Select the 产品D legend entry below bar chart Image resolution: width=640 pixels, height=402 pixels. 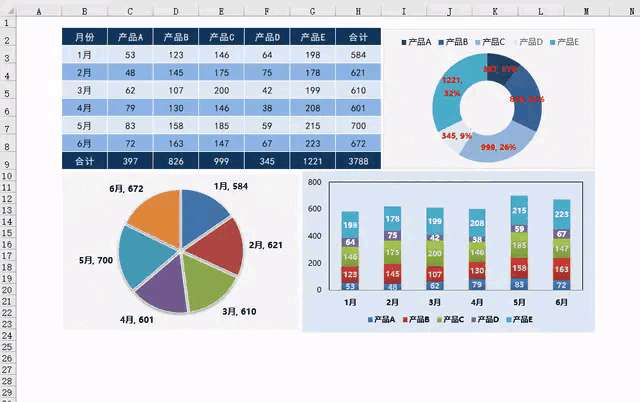coord(485,320)
